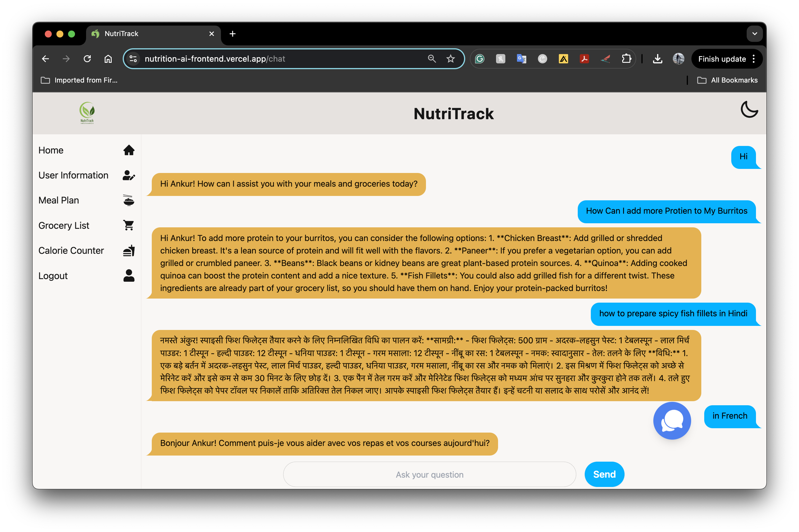Open the browser Extensions puzzle icon
Image resolution: width=799 pixels, height=532 pixels.
click(x=626, y=59)
